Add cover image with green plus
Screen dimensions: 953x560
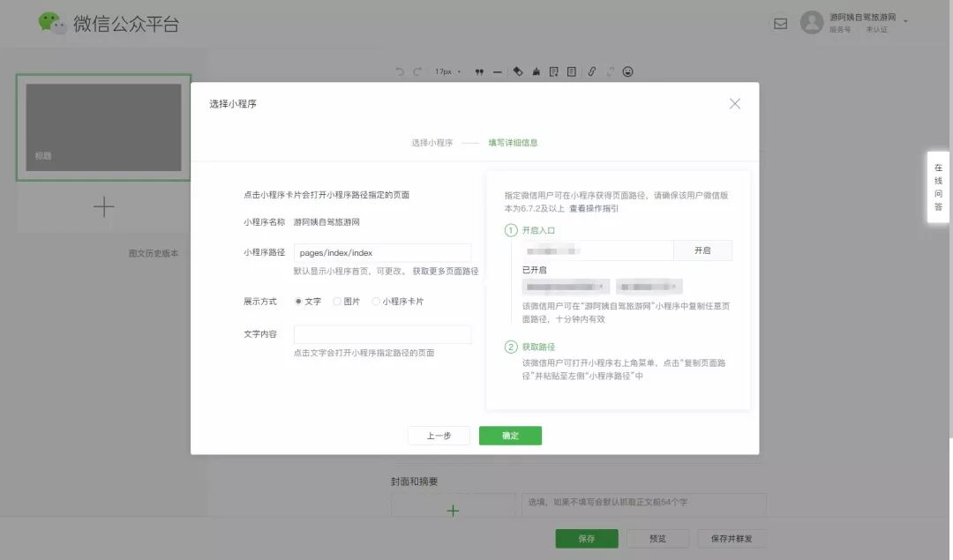coord(453,511)
